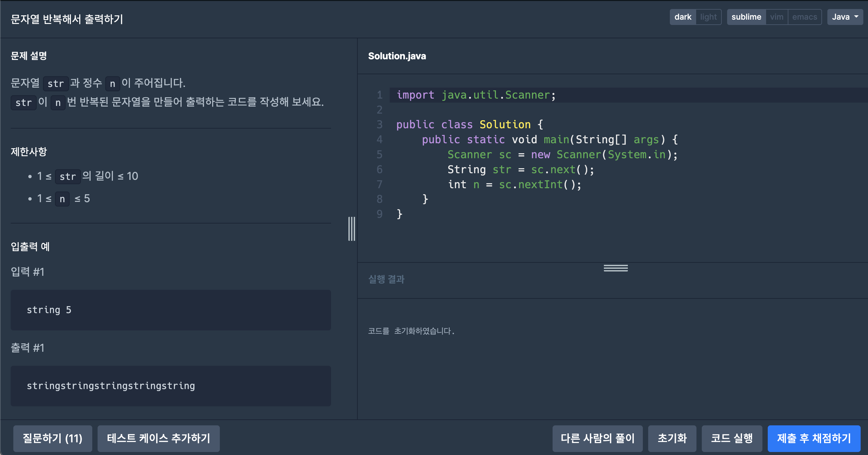Select sublime keybinding mode
The width and height of the screenshot is (868, 455).
pos(746,17)
